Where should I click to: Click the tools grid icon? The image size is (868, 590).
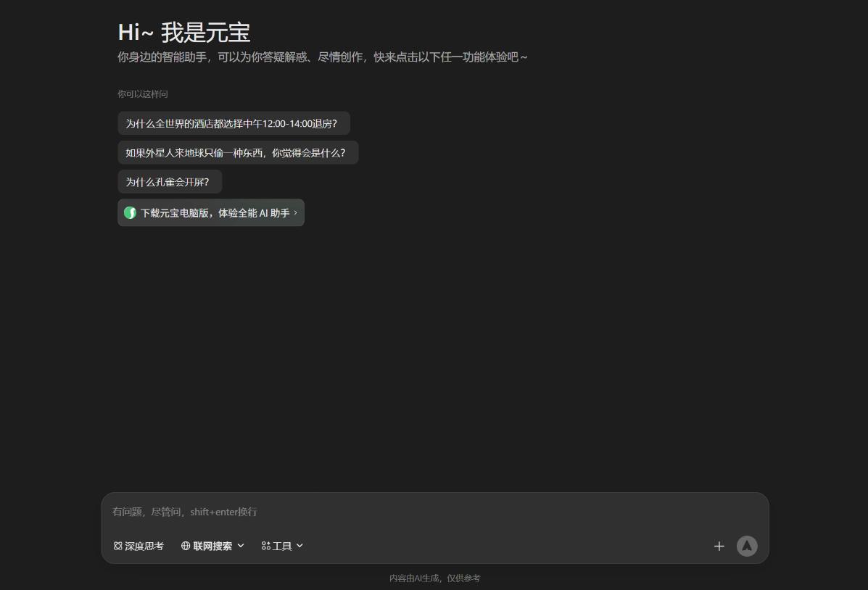[266, 546]
